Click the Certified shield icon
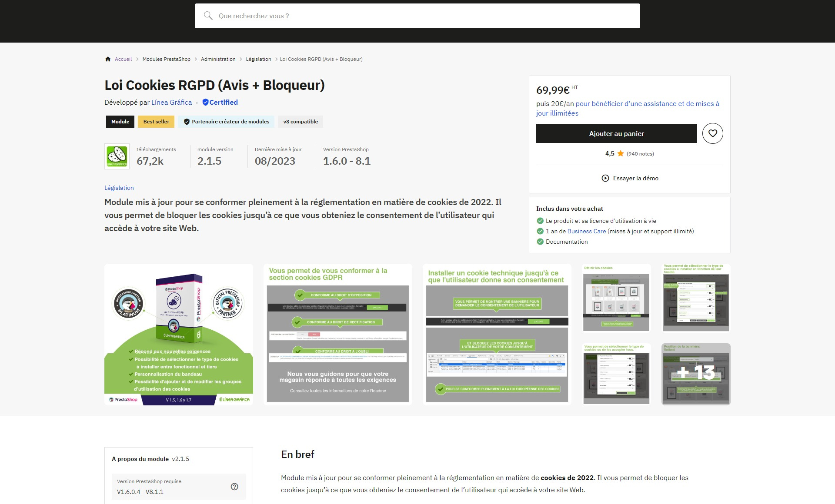Viewport: 835px width, 504px height. pos(205,103)
